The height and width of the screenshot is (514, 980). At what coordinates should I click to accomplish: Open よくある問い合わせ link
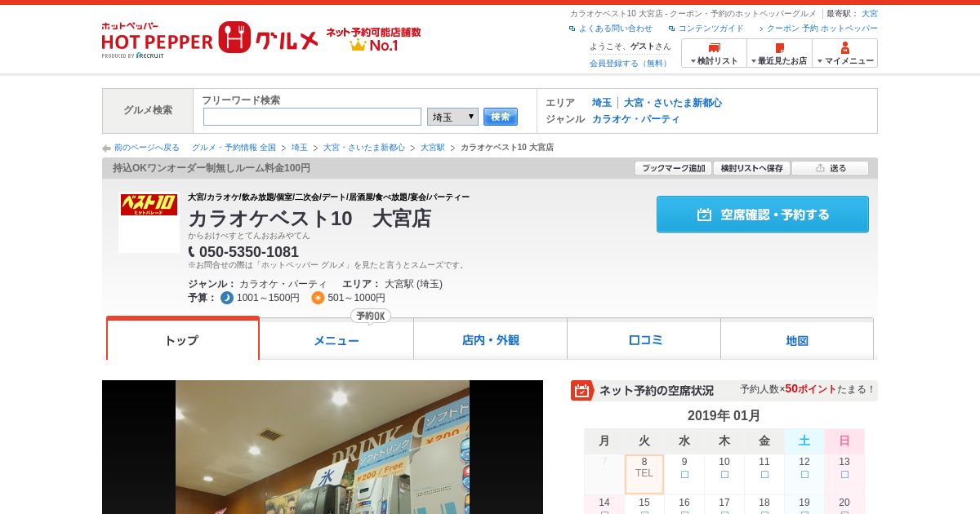(615, 29)
